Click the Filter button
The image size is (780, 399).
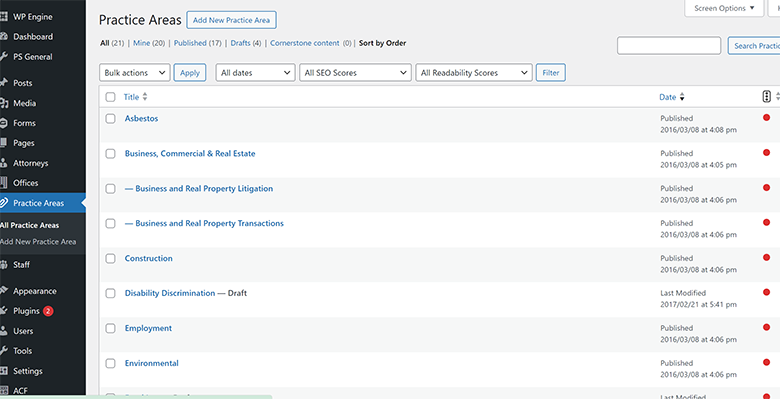point(551,73)
